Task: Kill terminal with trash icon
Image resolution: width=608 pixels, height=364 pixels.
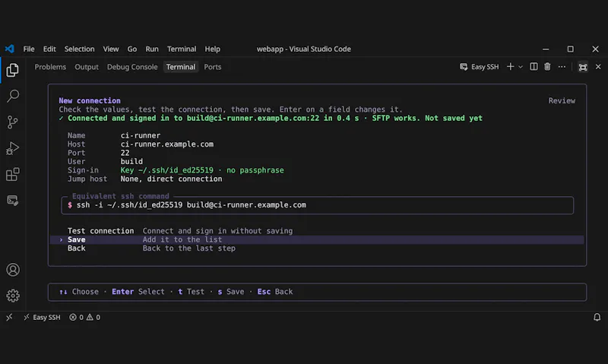Action: coord(547,67)
